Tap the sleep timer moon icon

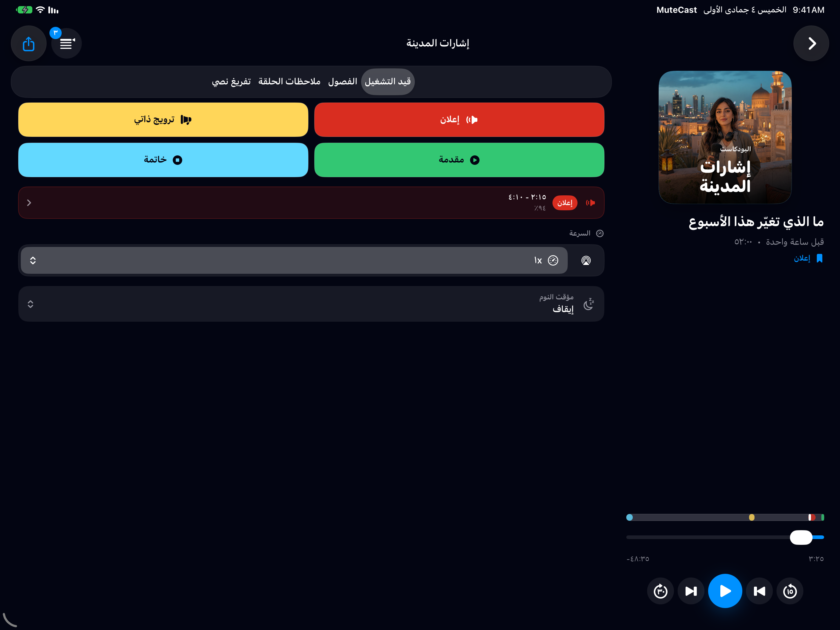(x=588, y=304)
